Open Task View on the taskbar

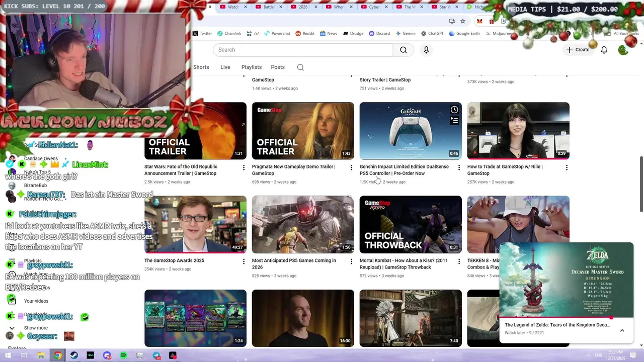coord(24,355)
